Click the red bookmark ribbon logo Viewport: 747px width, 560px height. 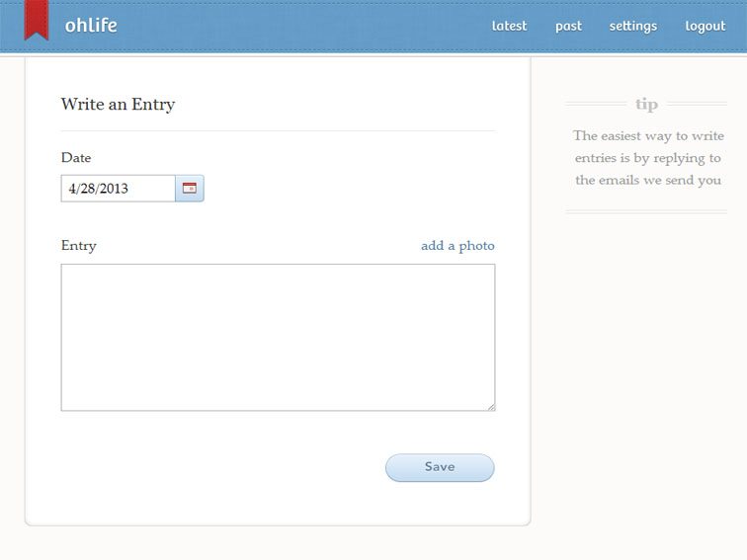point(37,20)
